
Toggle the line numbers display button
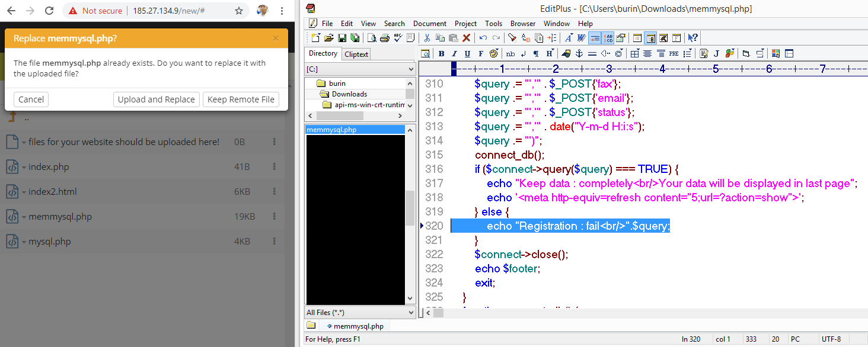tap(608, 38)
